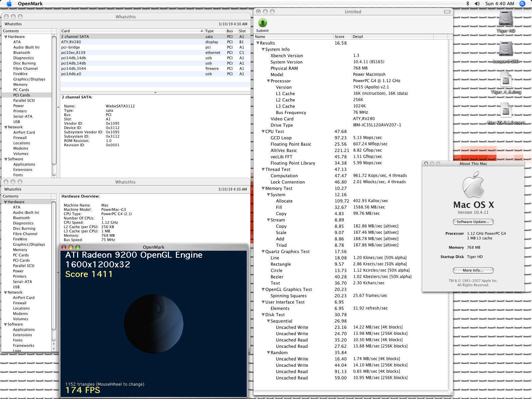Click the Untitled window resize corner
The height and width of the screenshot is (399, 532).
click(x=451, y=393)
